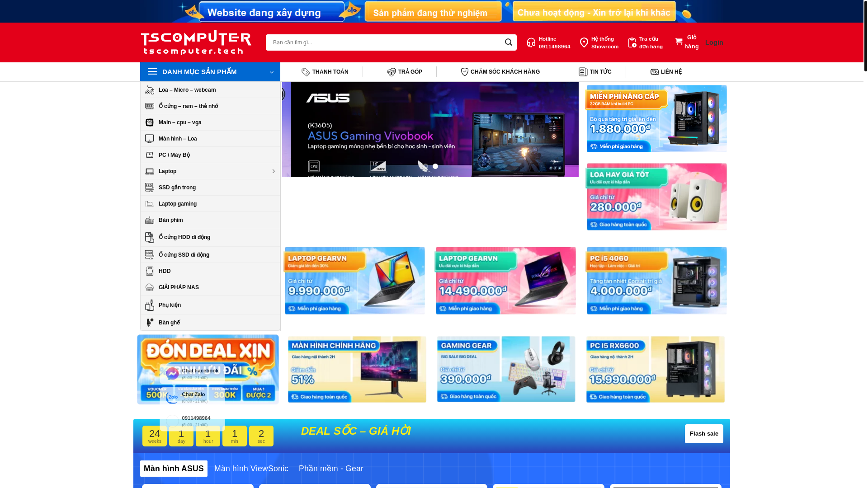Open the PC i5 4060 banner
The image size is (868, 488).
(656, 281)
